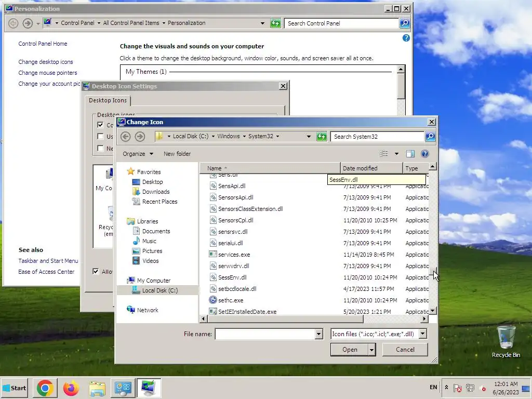The image size is (532, 399).
Task: Open Taskbar and Start Menu link
Action: click(48, 261)
